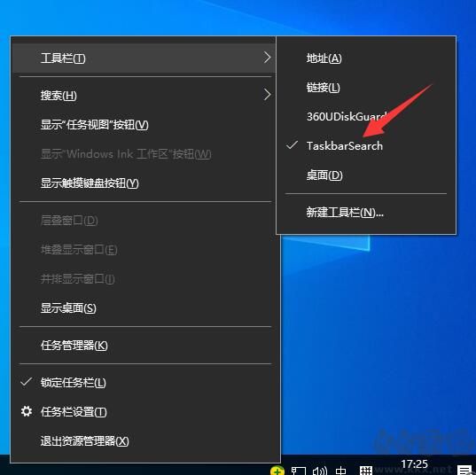Click the 拼 IME mode icon
Viewport: 476px width, 475px height.
(366, 471)
